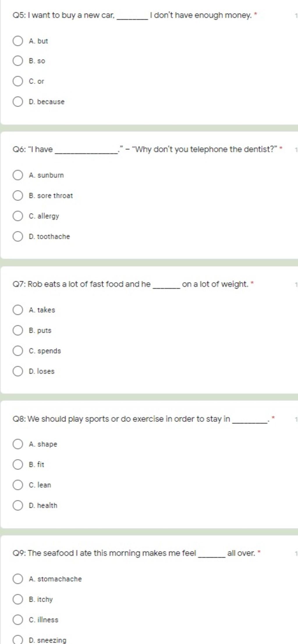Select B. puts radio button

pos(18,330)
